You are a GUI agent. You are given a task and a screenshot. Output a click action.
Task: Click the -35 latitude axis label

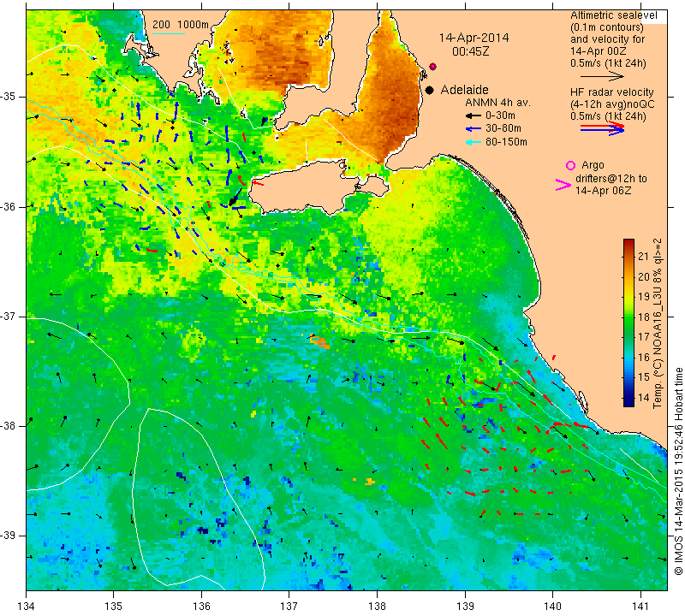pyautogui.click(x=9, y=97)
